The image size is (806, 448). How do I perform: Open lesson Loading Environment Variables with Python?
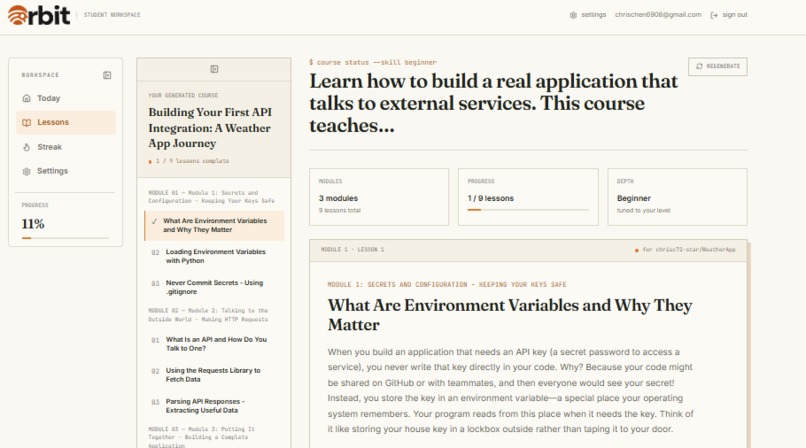tap(214, 256)
